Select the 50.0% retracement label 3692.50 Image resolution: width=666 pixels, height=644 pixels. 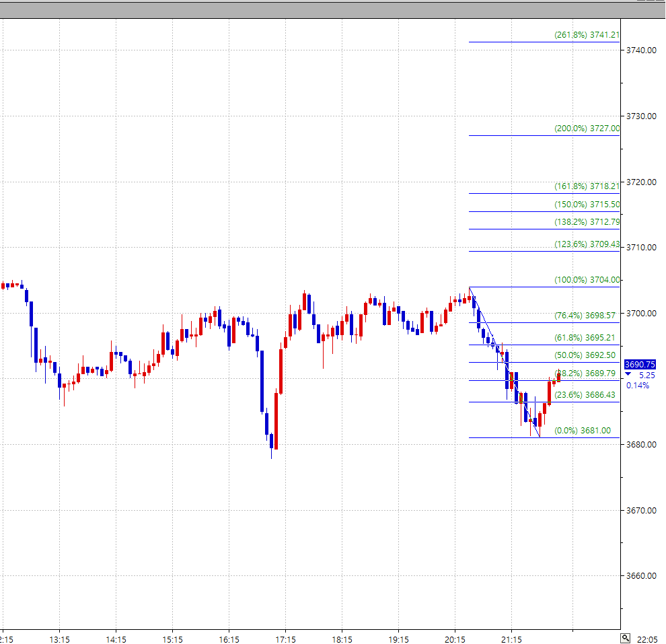[x=585, y=355]
